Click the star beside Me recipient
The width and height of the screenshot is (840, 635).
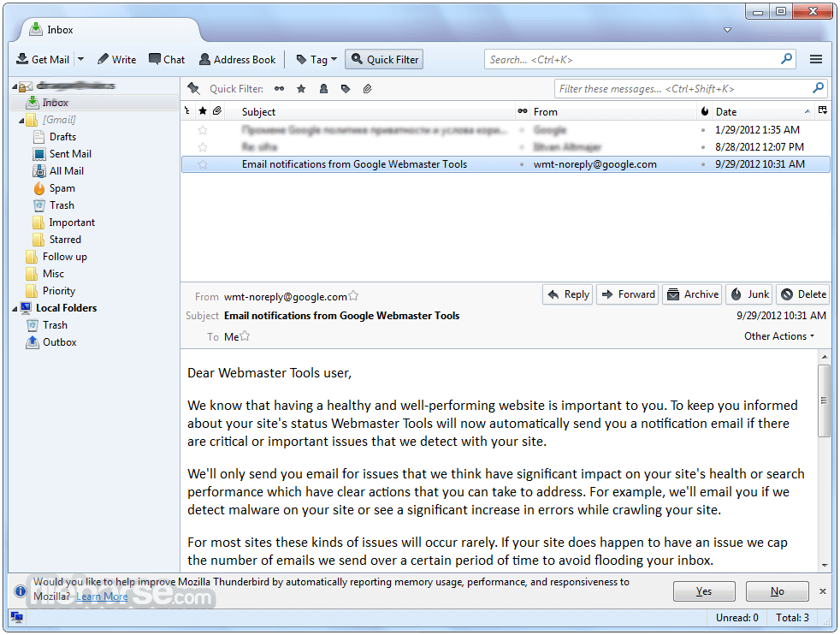[245, 336]
